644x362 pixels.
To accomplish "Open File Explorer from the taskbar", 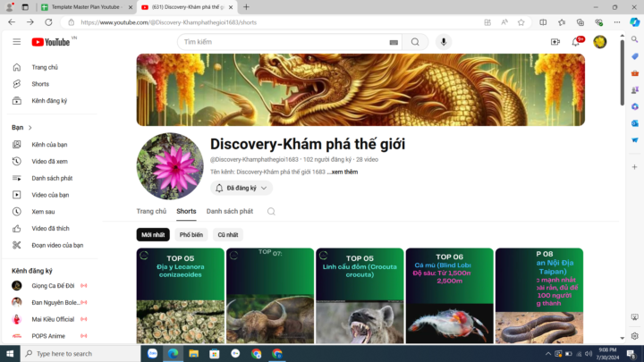I will tap(193, 354).
